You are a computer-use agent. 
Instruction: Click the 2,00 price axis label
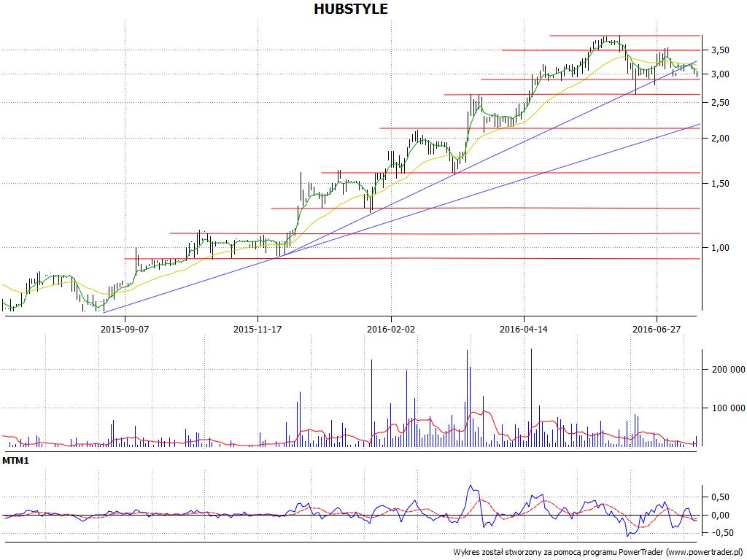[720, 139]
